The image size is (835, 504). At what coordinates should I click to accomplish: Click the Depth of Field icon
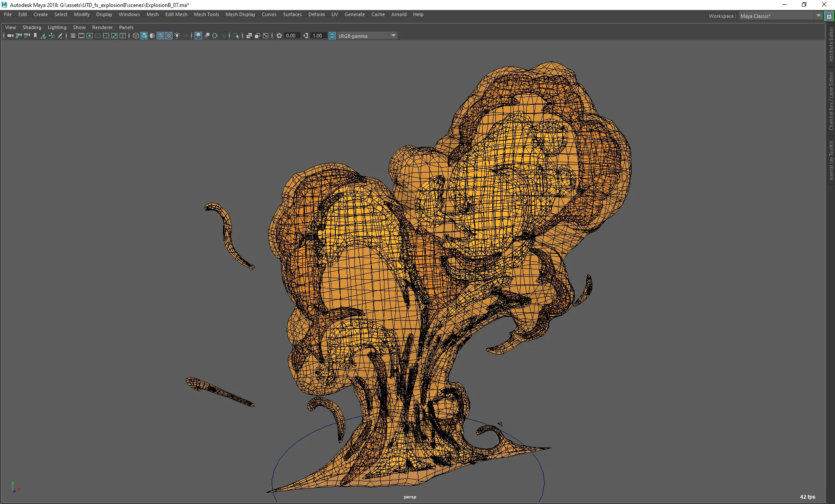224,36
